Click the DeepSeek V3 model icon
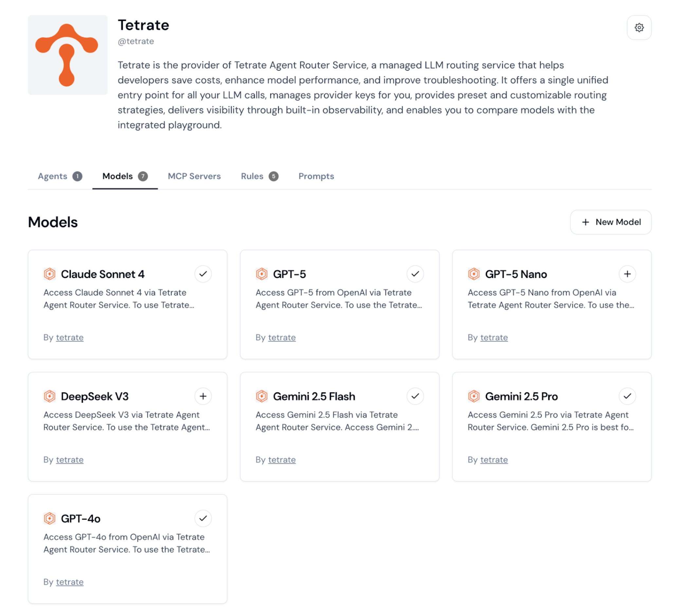This screenshot has width=675, height=616. pos(49,396)
